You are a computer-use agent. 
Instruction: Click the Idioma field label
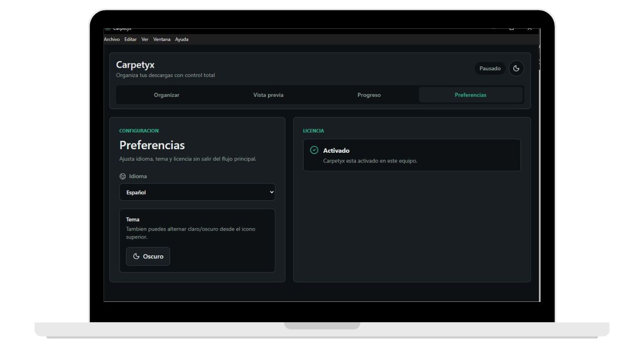pyautogui.click(x=138, y=176)
